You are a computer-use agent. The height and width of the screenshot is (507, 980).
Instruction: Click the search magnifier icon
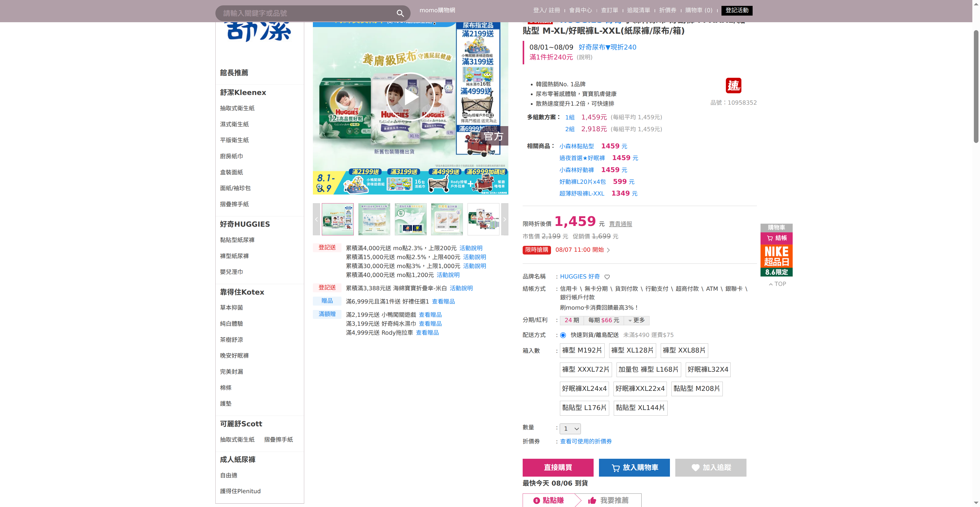(400, 13)
